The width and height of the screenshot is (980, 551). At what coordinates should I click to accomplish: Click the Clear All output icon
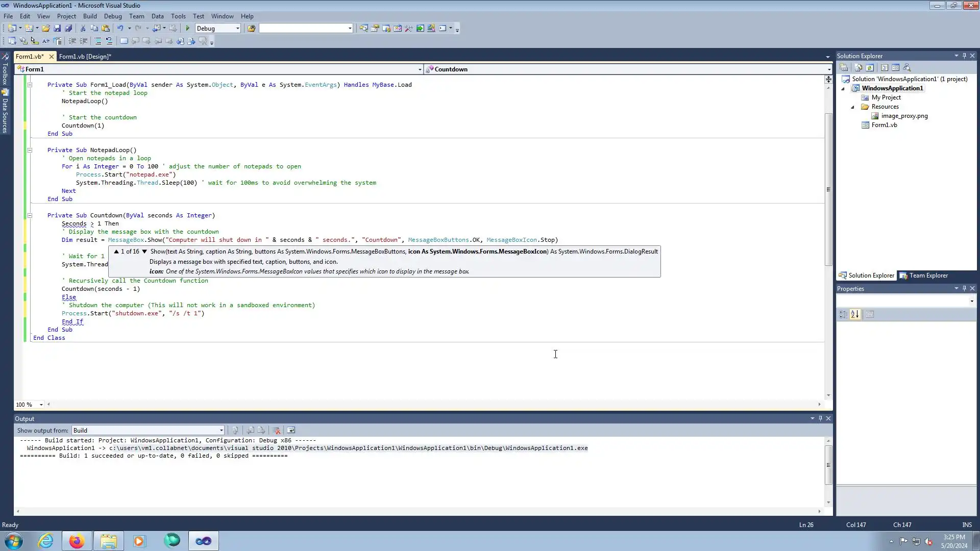277,431
